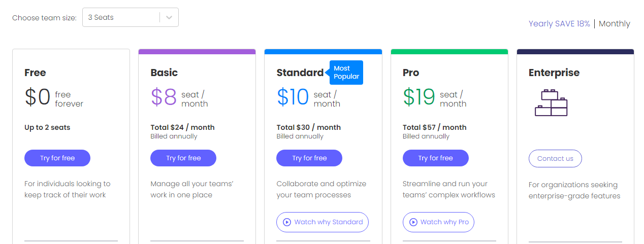Start Pro plan with Try for free

(x=435, y=158)
